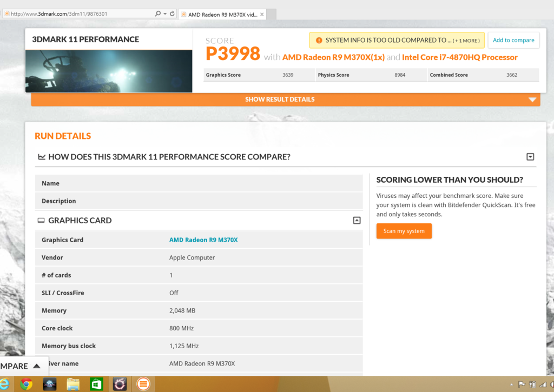This screenshot has height=392, width=554.
Task: Open File Explorer folder on taskbar
Action: pyautogui.click(x=73, y=384)
